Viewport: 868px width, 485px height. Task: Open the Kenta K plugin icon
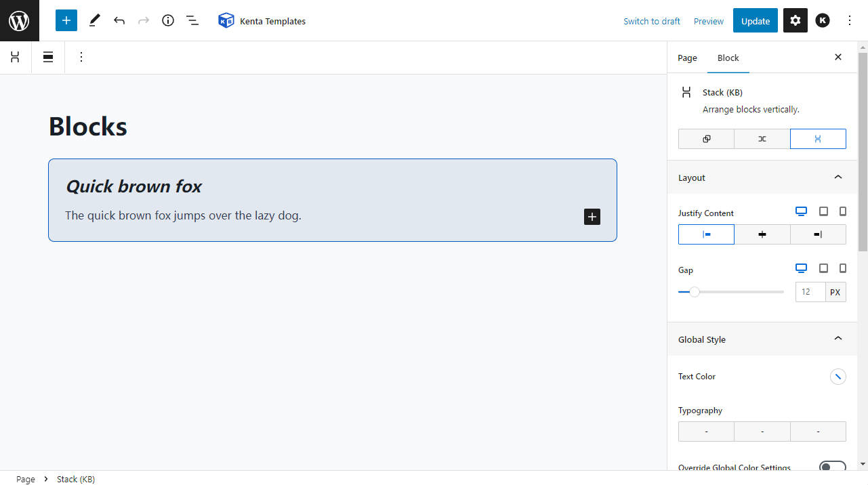pos(823,20)
